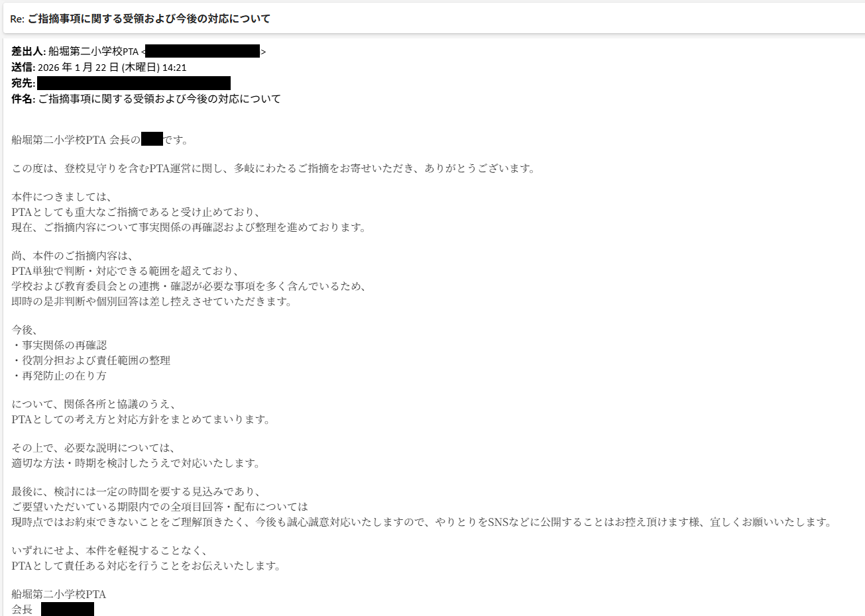Click the "Re: ご指摘事項に関する受領" subject header

tap(140, 19)
